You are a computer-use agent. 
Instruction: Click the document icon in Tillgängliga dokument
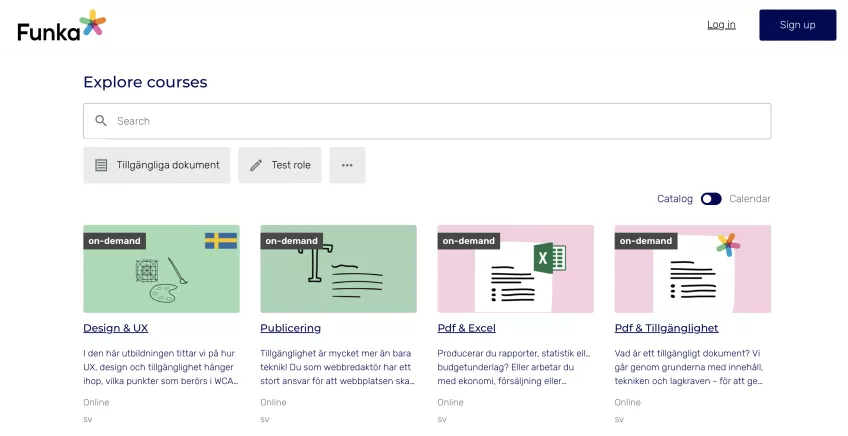pos(101,165)
